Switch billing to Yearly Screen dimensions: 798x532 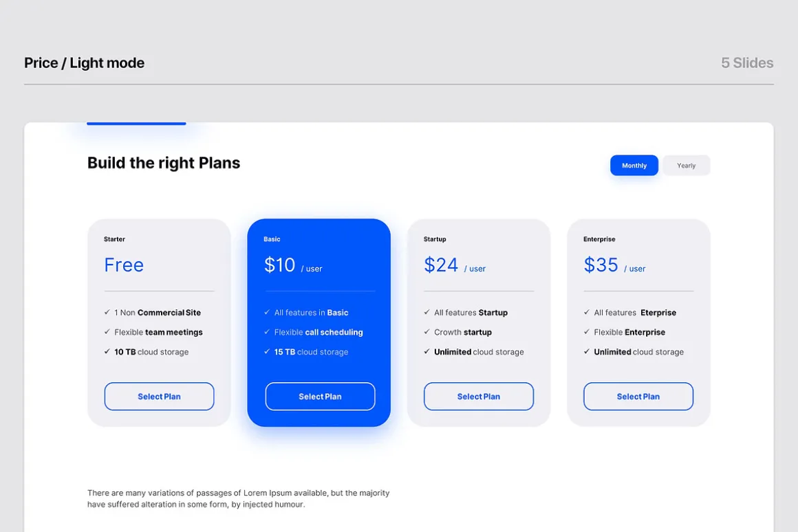686,165
